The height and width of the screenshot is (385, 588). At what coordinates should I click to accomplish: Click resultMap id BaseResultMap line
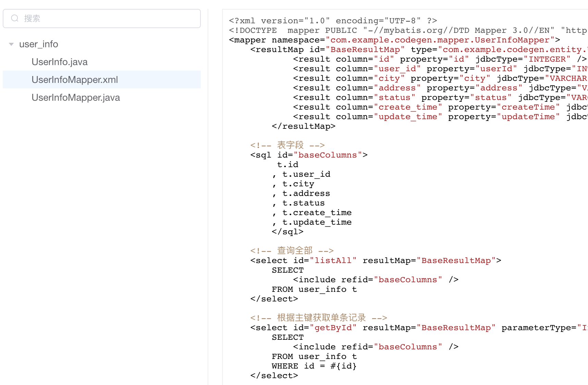pos(419,50)
